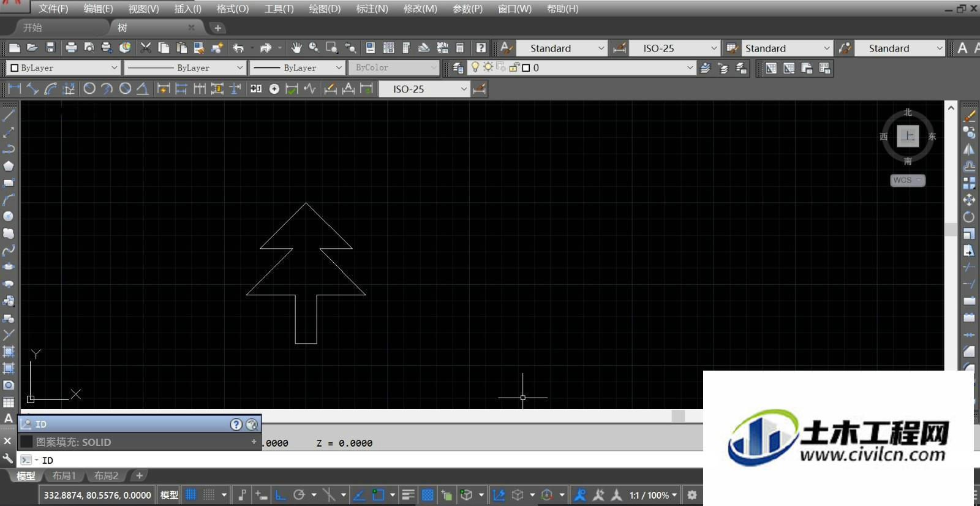Click the Arc length dimension icon
Image resolution: width=980 pixels, height=506 pixels.
pyautogui.click(x=51, y=89)
